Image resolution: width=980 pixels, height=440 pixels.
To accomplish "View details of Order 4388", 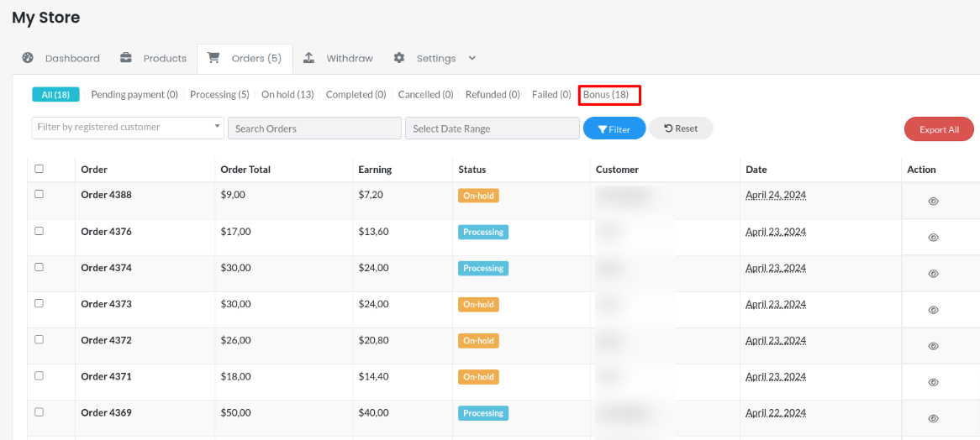I will point(933,202).
